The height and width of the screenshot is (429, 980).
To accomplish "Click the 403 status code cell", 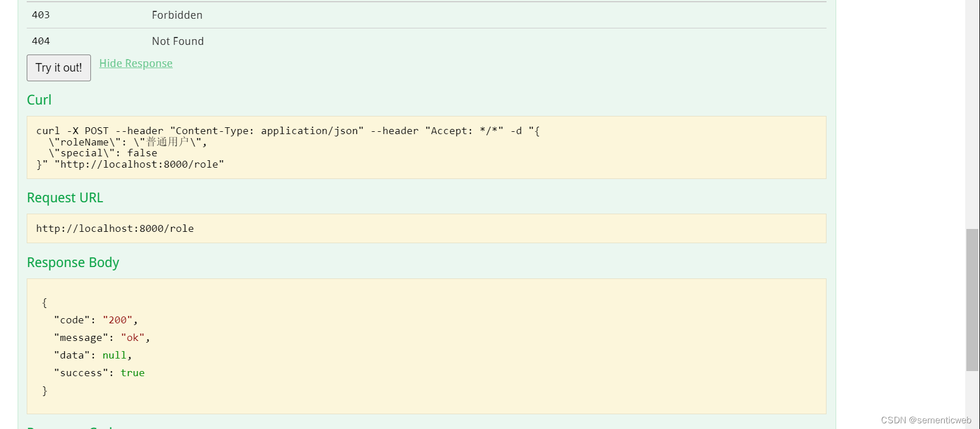I will coord(41,15).
